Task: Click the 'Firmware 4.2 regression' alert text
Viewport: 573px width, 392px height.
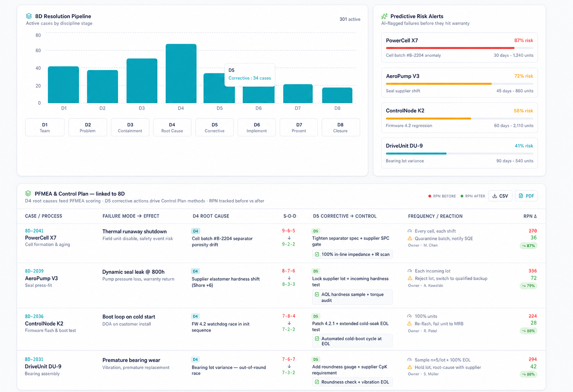Action: tap(409, 125)
